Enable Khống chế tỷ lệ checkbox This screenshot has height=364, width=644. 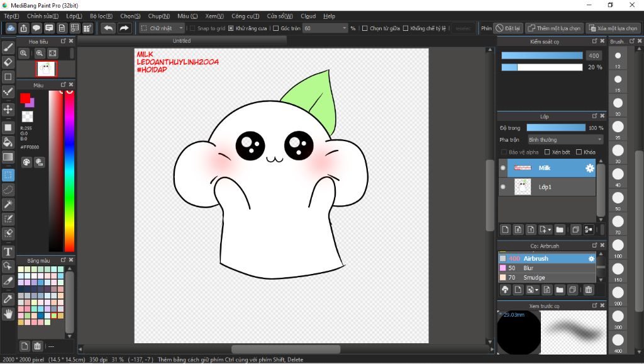click(x=406, y=28)
